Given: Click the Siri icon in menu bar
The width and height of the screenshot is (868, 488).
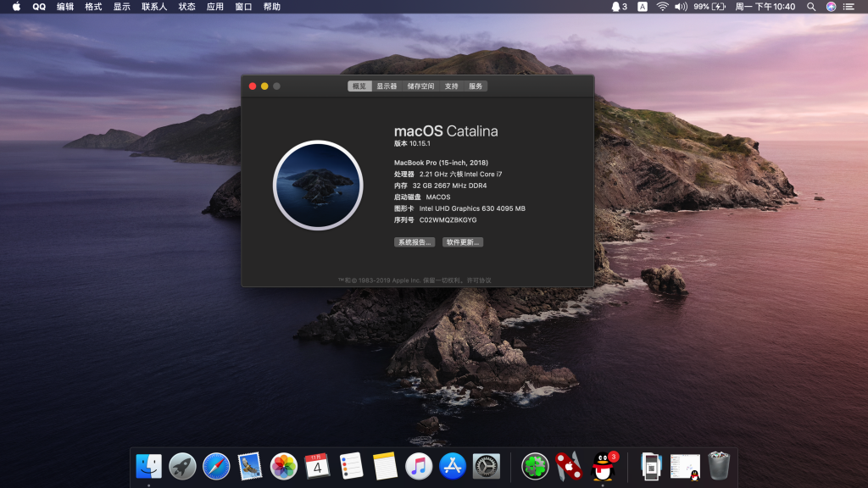Looking at the screenshot, I should pyautogui.click(x=831, y=6).
